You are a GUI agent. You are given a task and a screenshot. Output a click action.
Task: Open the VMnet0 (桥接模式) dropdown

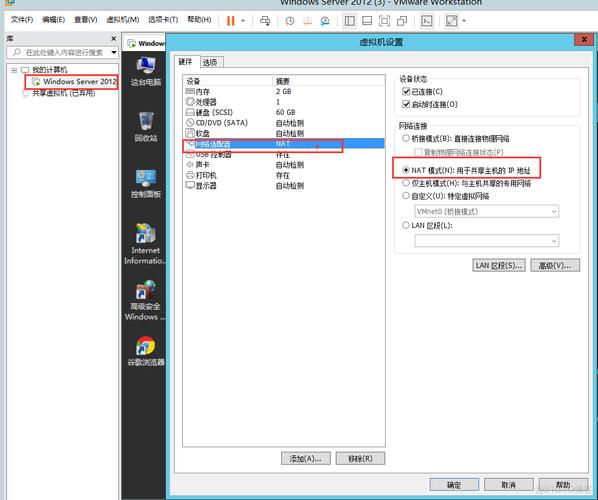coord(487,211)
